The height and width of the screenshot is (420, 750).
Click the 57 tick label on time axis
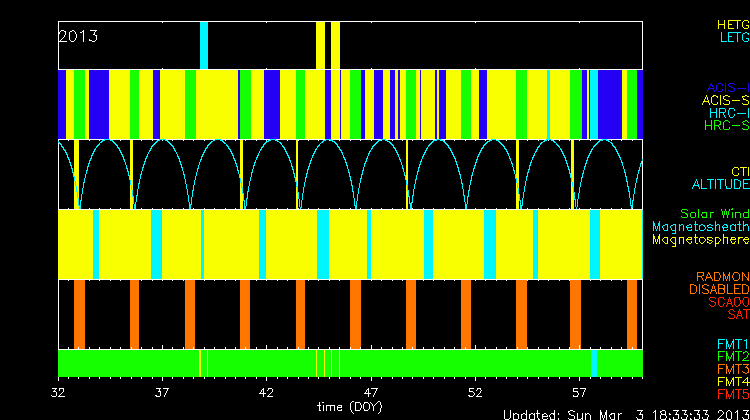(x=578, y=393)
